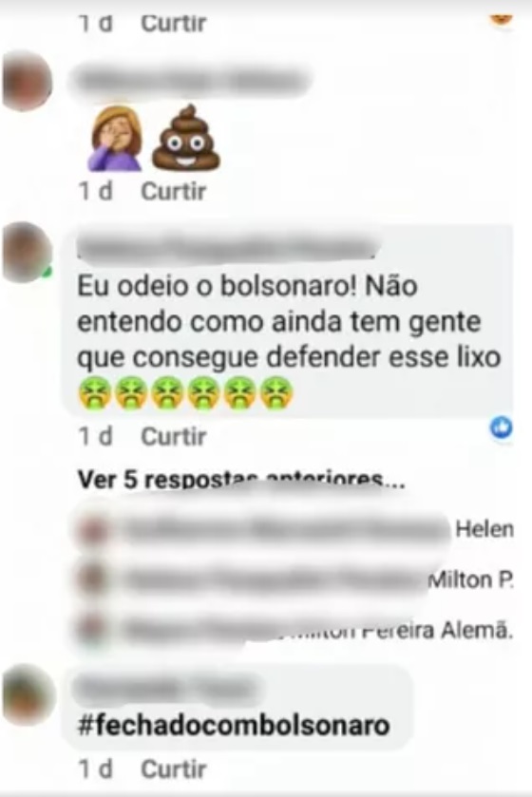532x797 pixels.
Task: Click the mentioned name Helen in replies
Action: pyautogui.click(x=484, y=530)
